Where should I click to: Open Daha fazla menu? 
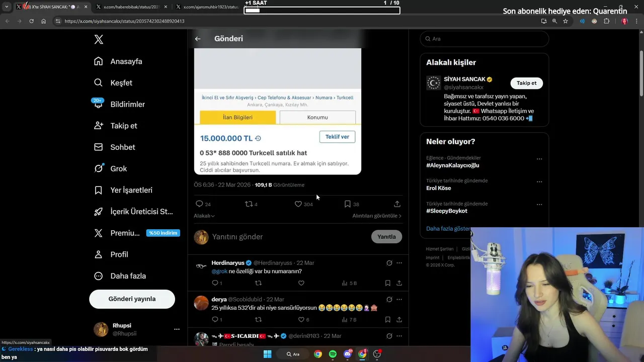point(120,276)
